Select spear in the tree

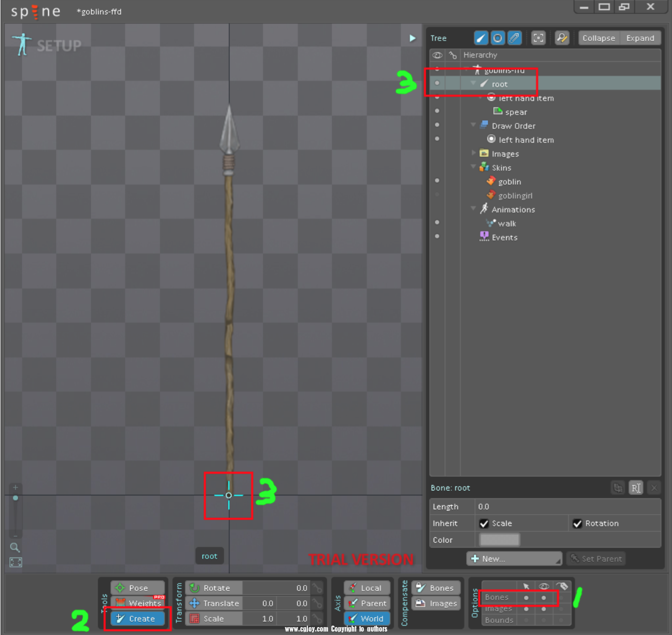click(x=516, y=112)
